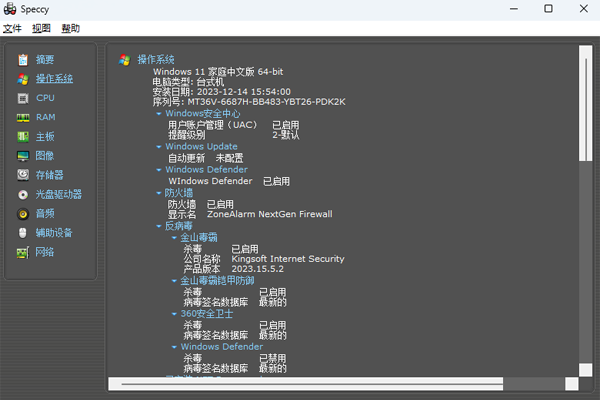Image resolution: width=600 pixels, height=400 pixels.
Task: Go to the 网络 network section
Action: click(45, 252)
